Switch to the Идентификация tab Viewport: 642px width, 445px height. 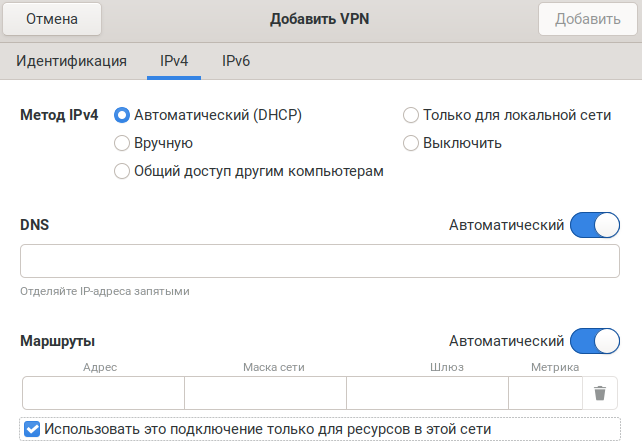click(x=71, y=61)
